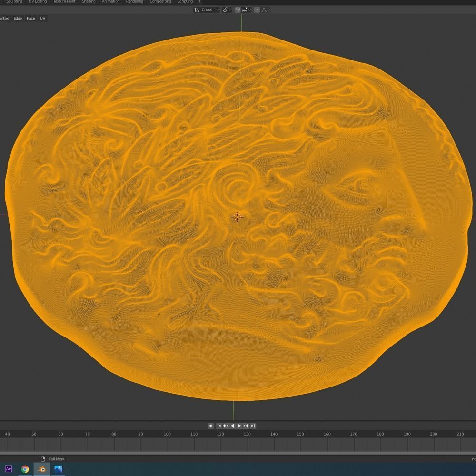The width and height of the screenshot is (476, 476).
Task: Switch to the Shading workspace
Action: (x=89, y=2)
